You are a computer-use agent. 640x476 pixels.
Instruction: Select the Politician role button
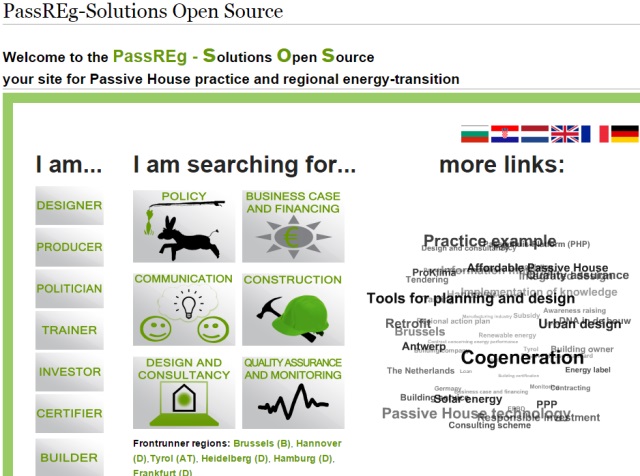(x=69, y=289)
